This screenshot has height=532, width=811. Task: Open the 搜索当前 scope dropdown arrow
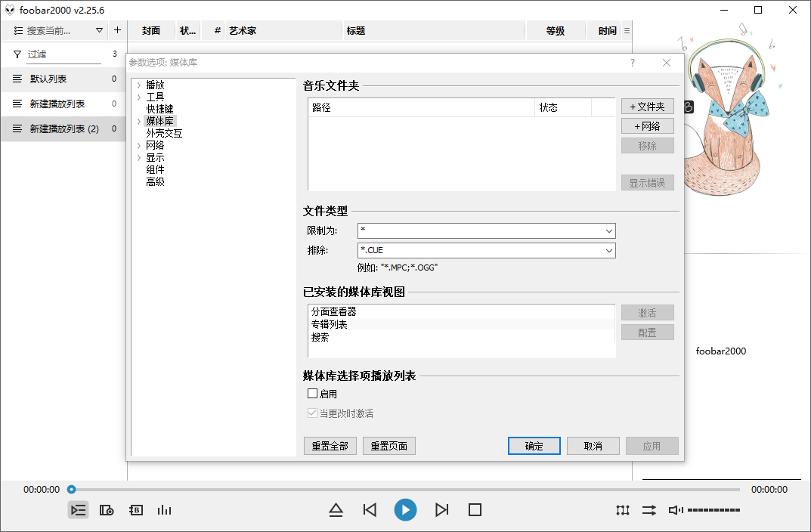[x=99, y=30]
